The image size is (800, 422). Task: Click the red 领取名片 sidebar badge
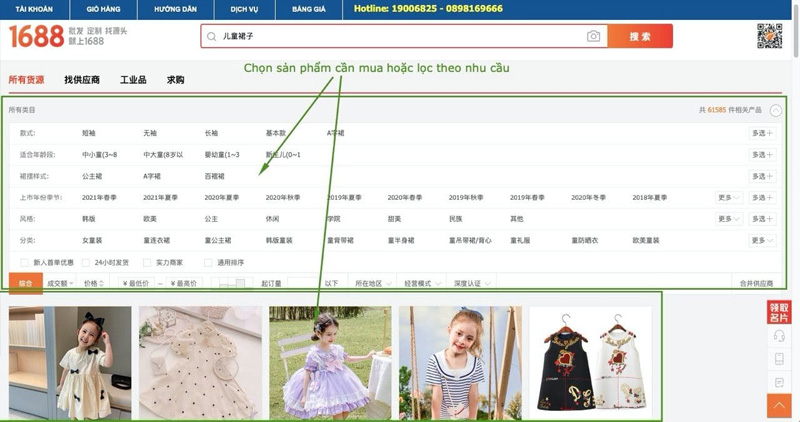click(x=779, y=312)
